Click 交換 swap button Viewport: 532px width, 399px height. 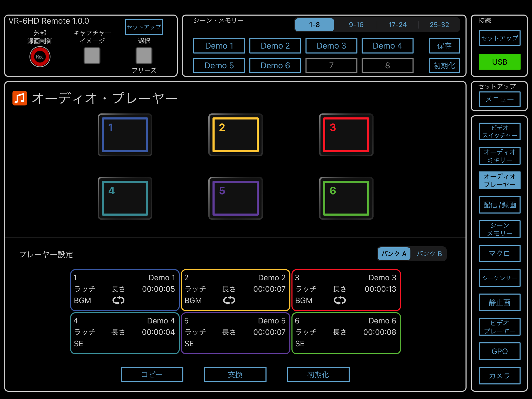coord(235,375)
